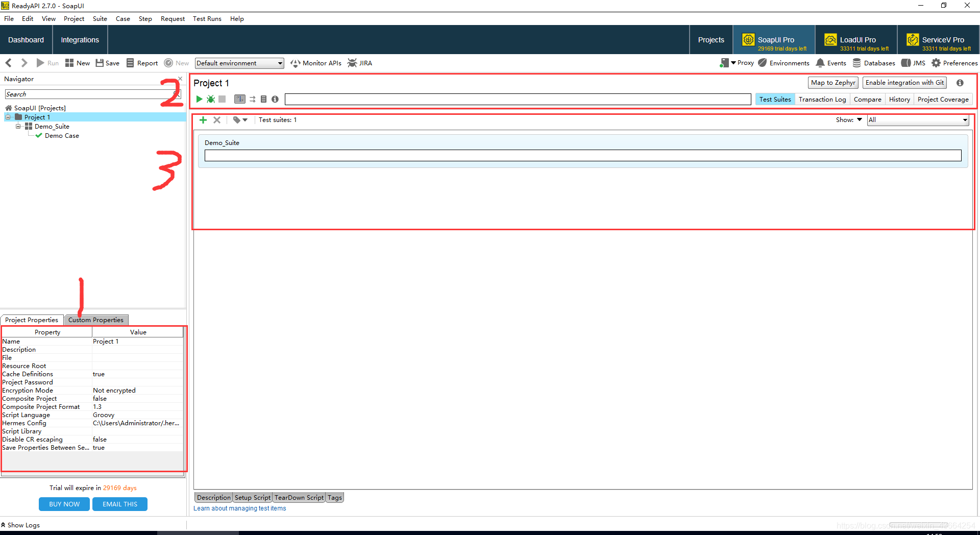Click Enable integration with Git button
Screen dimensions: 980x535
pyautogui.click(x=904, y=83)
